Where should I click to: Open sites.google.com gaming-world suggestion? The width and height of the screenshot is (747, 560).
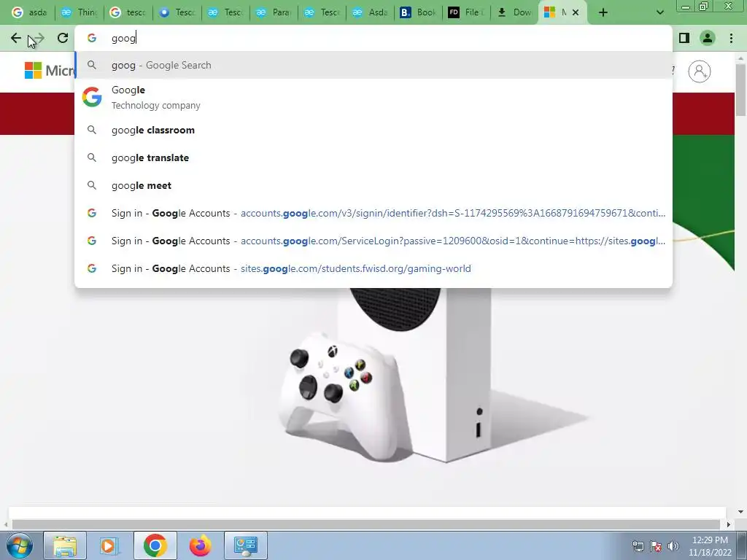click(x=373, y=268)
